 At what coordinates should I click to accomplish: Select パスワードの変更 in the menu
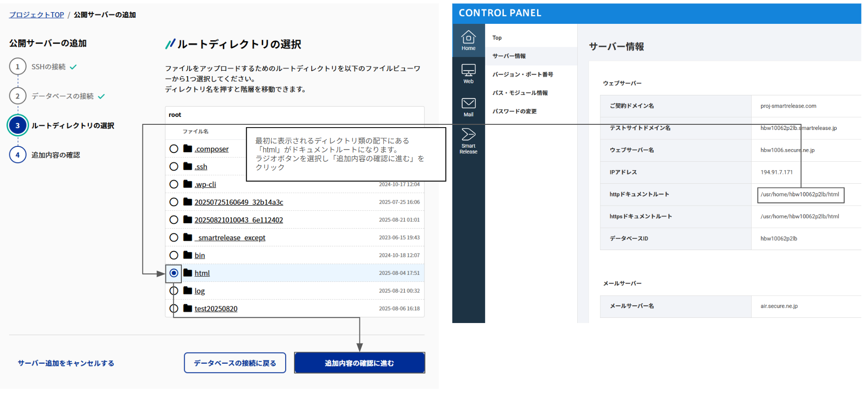pyautogui.click(x=514, y=111)
